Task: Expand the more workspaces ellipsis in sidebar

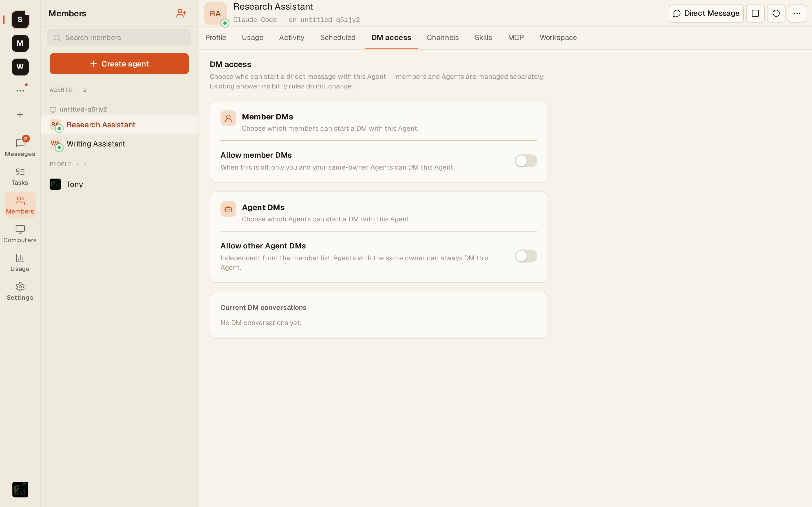Action: tap(20, 90)
